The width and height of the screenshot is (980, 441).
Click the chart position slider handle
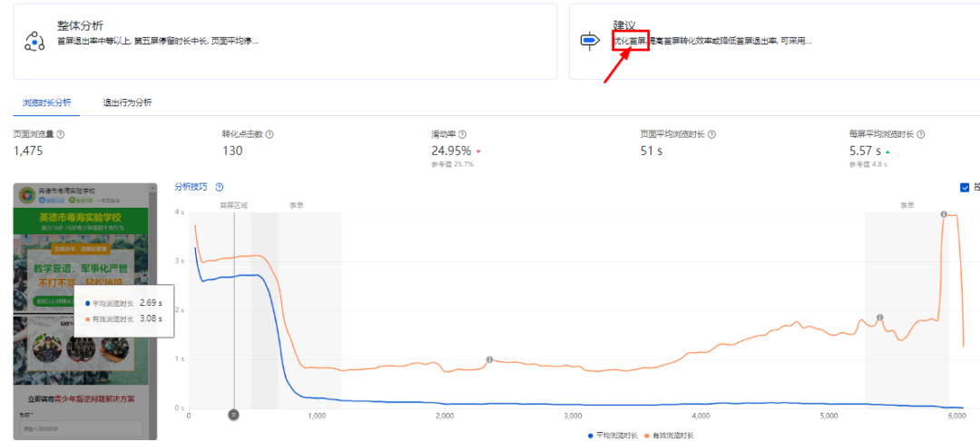click(234, 414)
